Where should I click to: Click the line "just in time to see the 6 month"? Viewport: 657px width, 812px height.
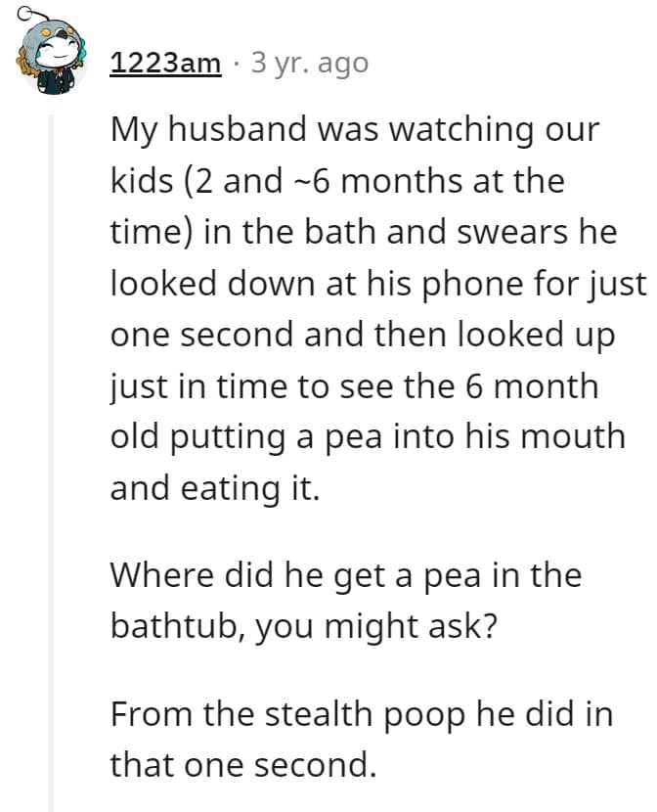pyautogui.click(x=353, y=385)
